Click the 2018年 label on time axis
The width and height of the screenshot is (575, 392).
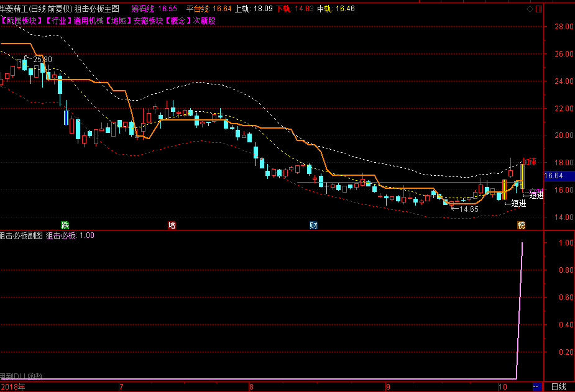point(13,387)
